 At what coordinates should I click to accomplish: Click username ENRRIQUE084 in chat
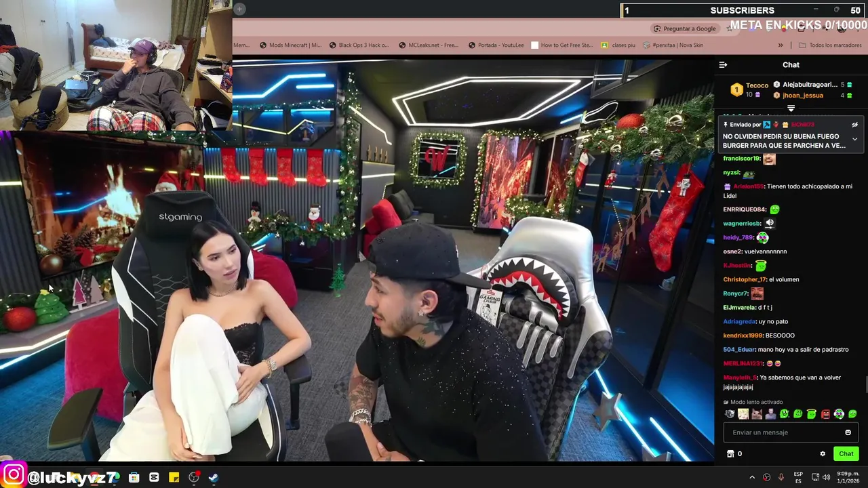pos(745,209)
